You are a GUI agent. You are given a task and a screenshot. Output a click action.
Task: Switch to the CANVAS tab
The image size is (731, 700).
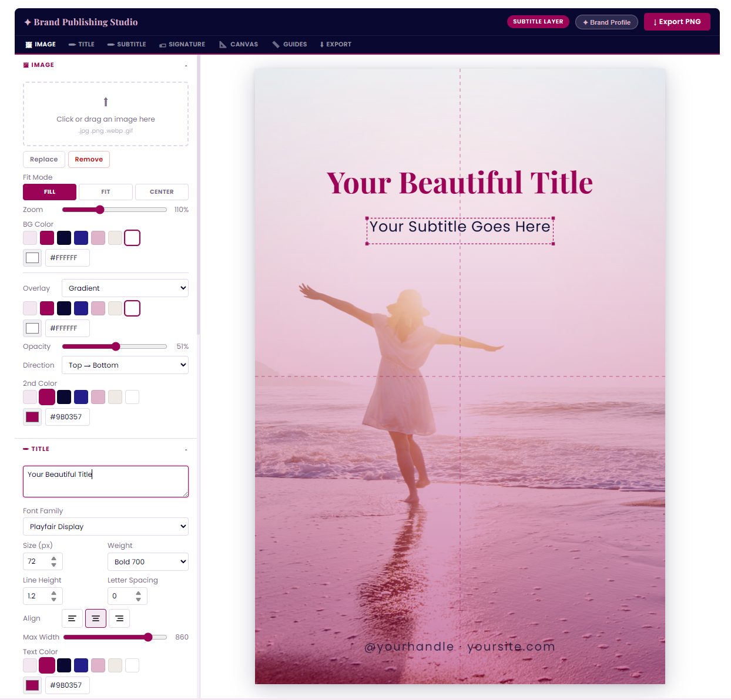click(x=239, y=45)
